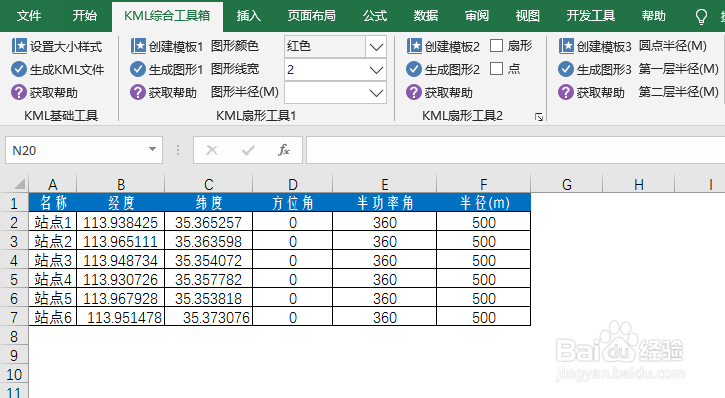The width and height of the screenshot is (725, 398).
Task: Click into the formula bar input
Action: [516, 150]
